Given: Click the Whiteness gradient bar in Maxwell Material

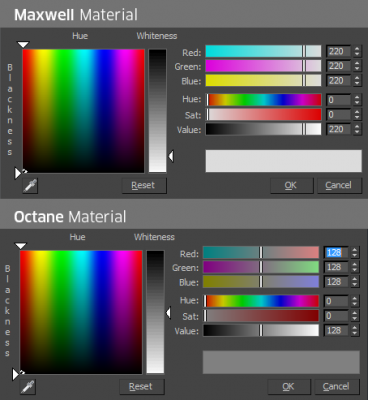Looking at the screenshot, I should pyautogui.click(x=157, y=111).
